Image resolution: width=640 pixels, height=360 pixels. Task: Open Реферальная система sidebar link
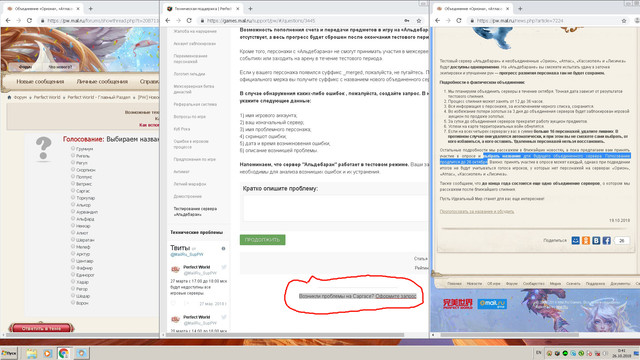(195, 104)
